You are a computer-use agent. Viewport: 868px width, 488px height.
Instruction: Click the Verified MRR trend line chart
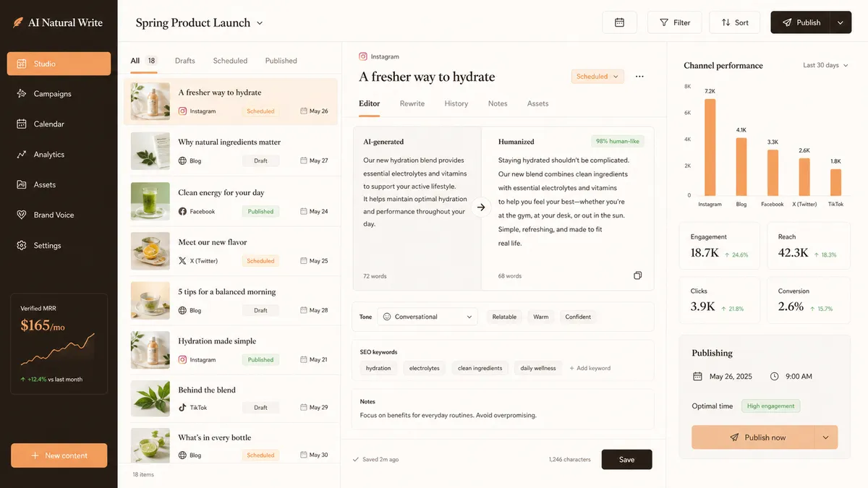click(x=58, y=349)
